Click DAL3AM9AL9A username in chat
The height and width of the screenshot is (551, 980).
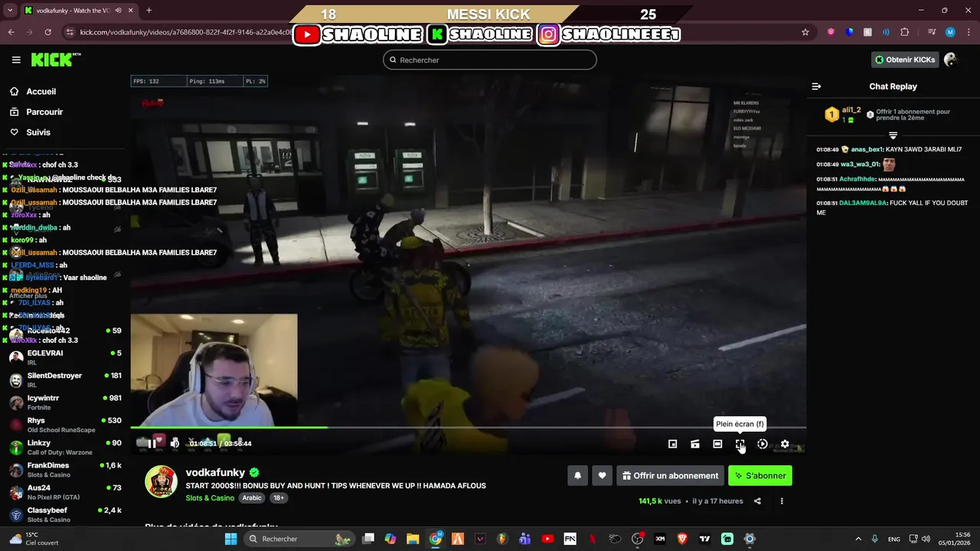pyautogui.click(x=863, y=203)
